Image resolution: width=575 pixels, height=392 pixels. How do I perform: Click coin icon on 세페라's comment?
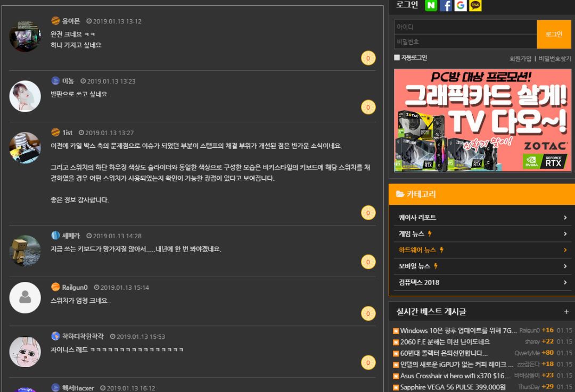click(368, 262)
